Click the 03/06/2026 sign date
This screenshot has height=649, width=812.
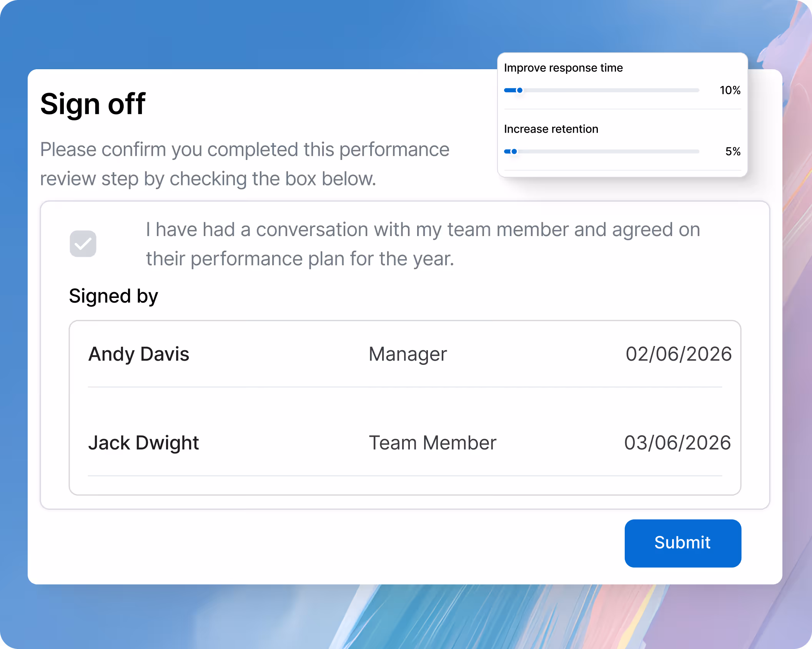(677, 443)
